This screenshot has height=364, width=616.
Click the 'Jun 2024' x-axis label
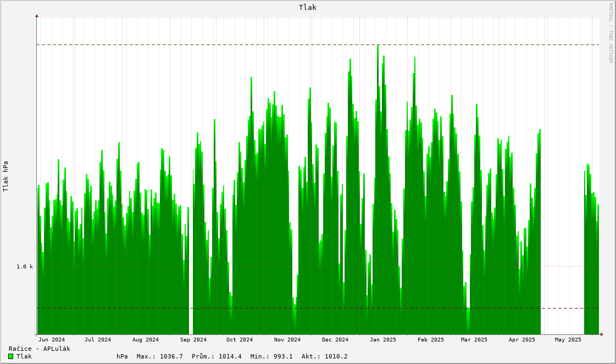(x=52, y=340)
